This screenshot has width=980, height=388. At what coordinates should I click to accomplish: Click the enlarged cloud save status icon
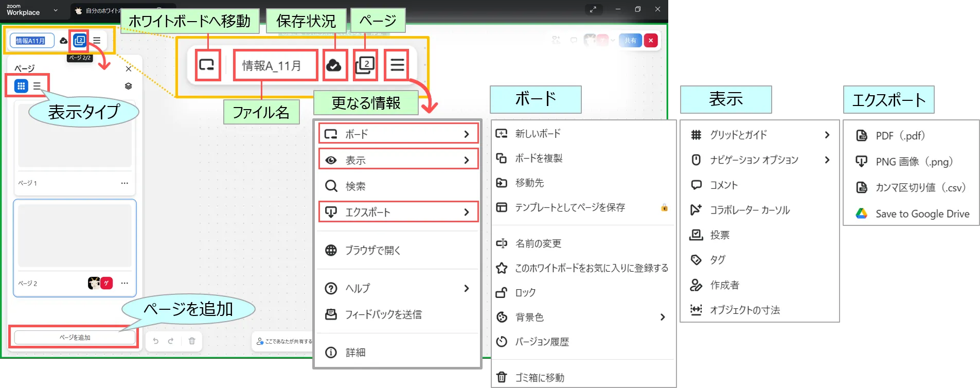click(x=334, y=65)
